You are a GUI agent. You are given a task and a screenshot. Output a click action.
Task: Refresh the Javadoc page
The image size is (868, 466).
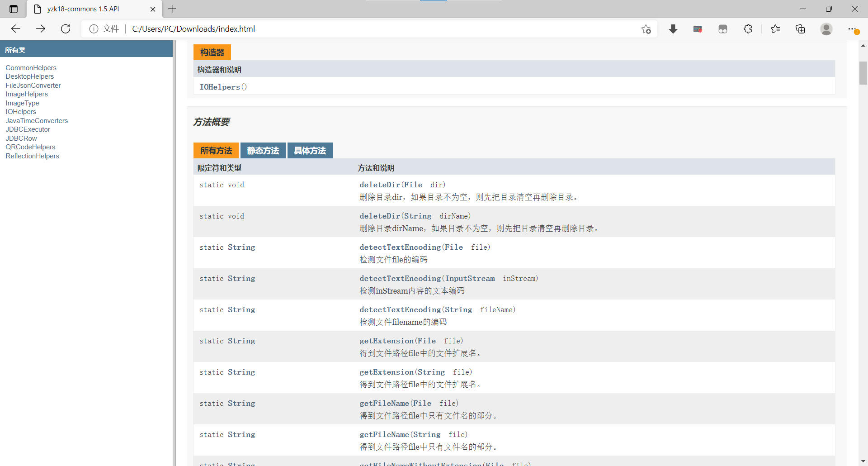(66, 29)
